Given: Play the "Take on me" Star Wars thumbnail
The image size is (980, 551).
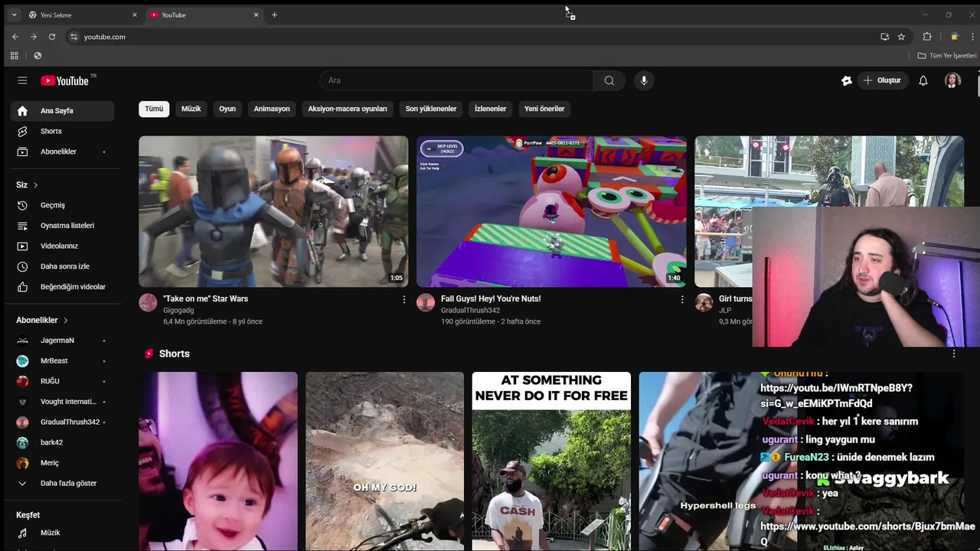Looking at the screenshot, I should click(x=273, y=211).
